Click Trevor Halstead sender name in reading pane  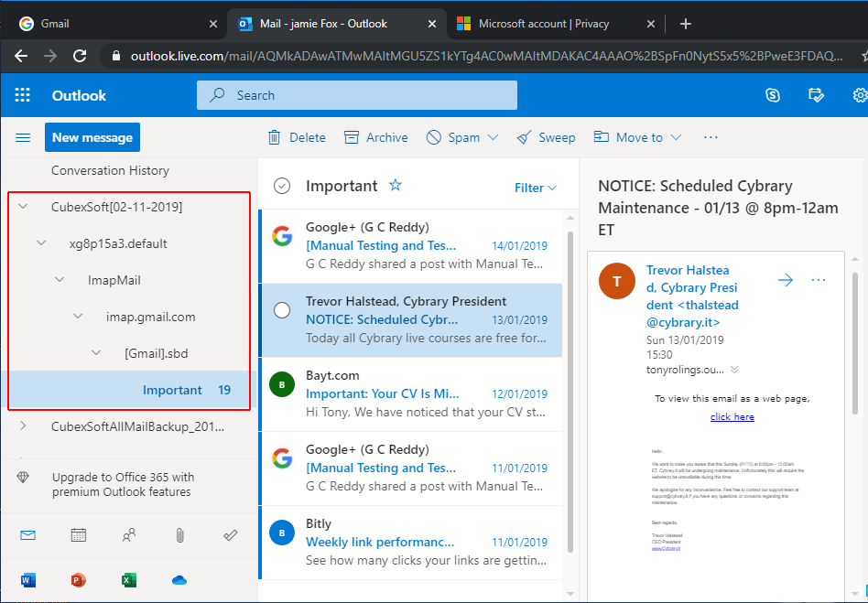(692, 296)
